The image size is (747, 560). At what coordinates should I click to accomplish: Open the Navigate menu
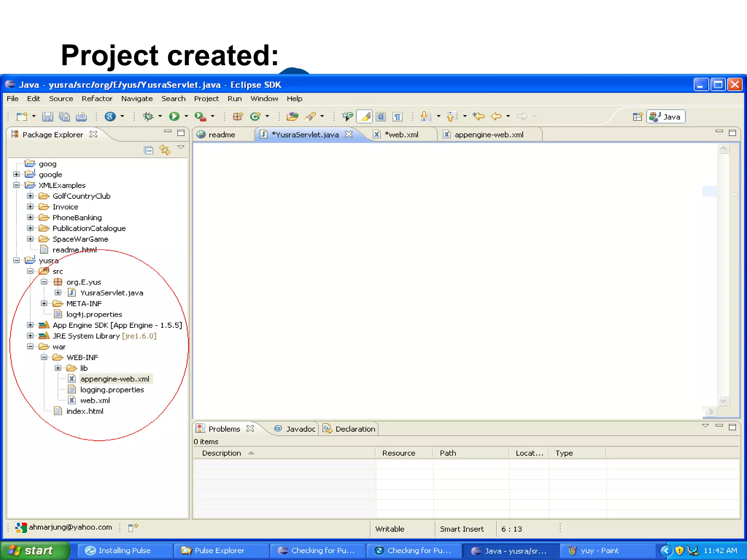[137, 98]
